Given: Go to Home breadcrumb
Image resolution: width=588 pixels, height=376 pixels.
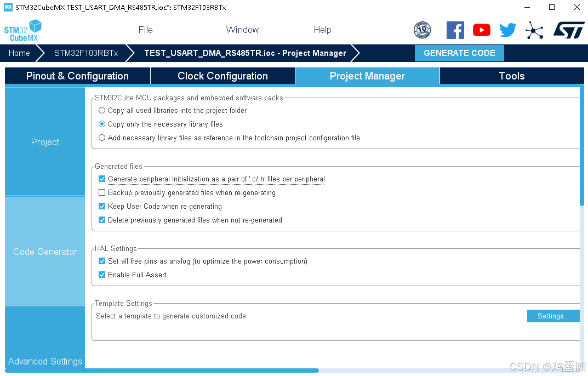Looking at the screenshot, I should click(19, 53).
